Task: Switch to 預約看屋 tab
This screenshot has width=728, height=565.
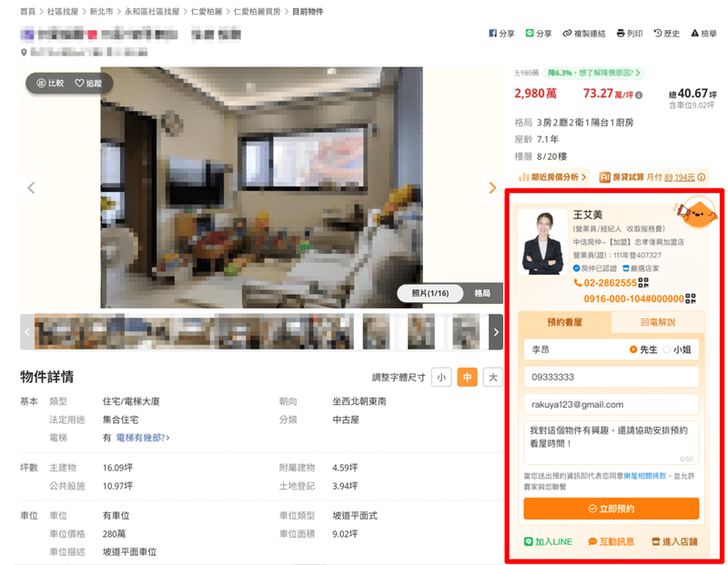Action: 564,322
